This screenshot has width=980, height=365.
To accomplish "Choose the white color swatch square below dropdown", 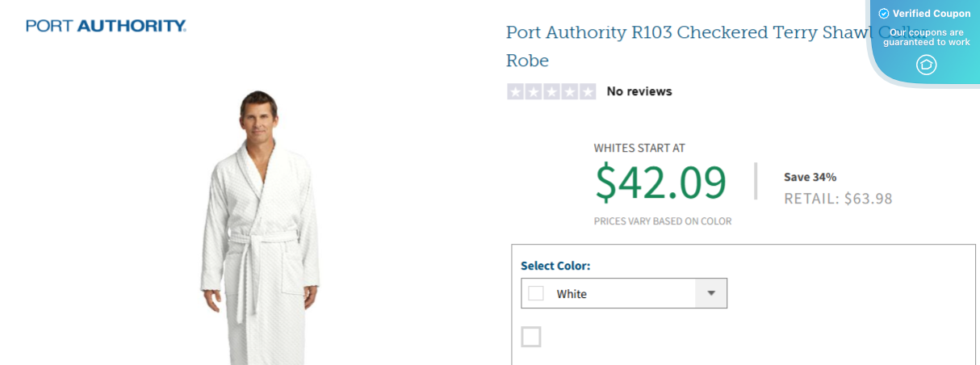I will point(531,337).
